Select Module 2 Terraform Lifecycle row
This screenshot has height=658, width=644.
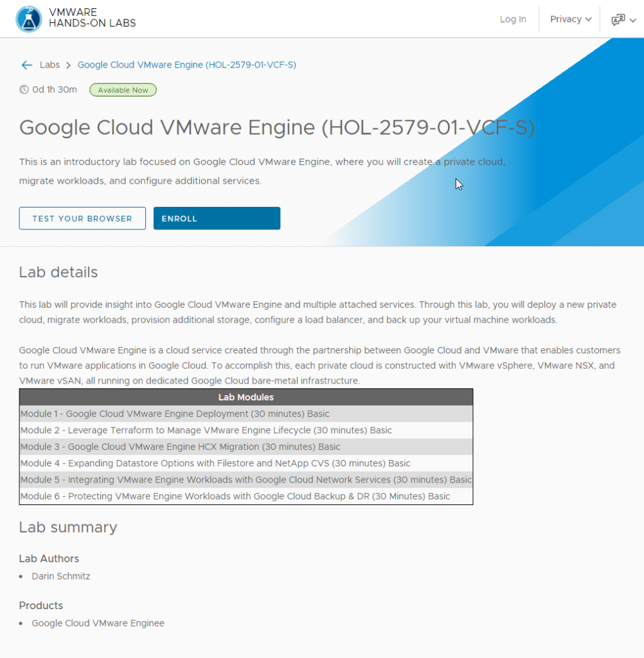coord(206,430)
